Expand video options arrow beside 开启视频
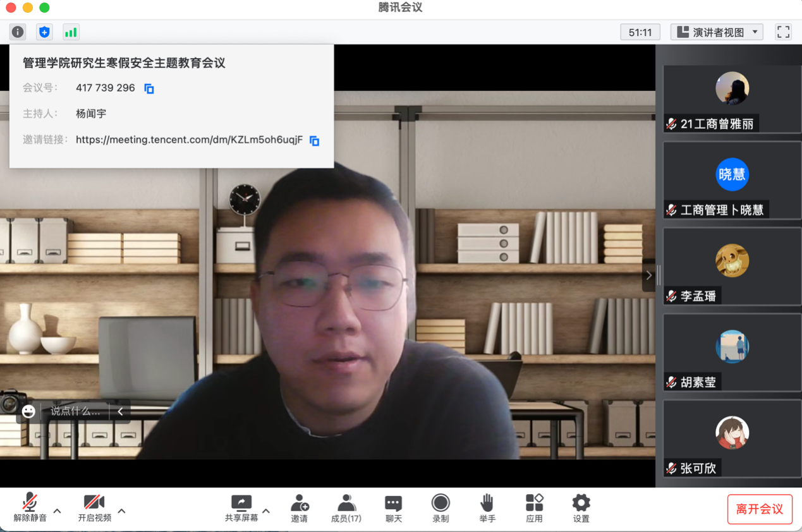The width and height of the screenshot is (802, 532). [x=122, y=511]
